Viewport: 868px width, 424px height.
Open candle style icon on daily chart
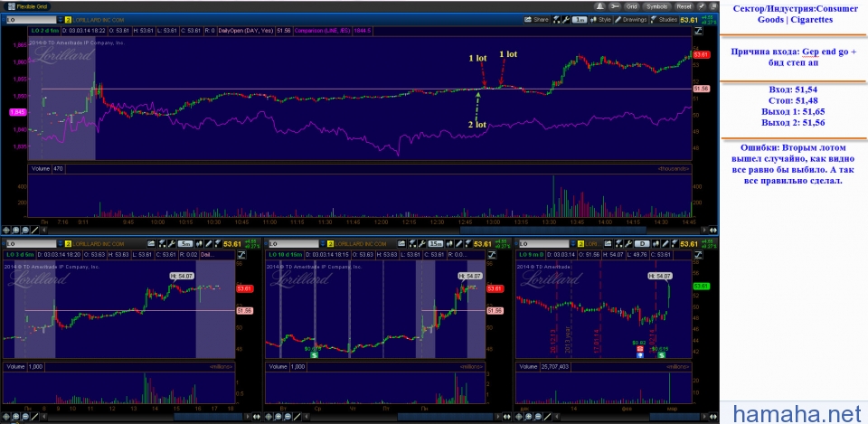point(656,243)
